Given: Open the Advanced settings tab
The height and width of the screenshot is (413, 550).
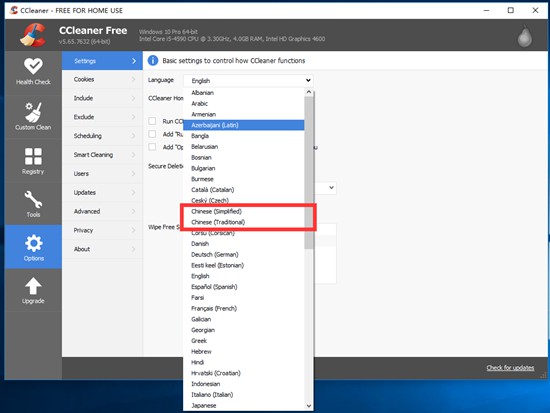Looking at the screenshot, I should coord(102,211).
